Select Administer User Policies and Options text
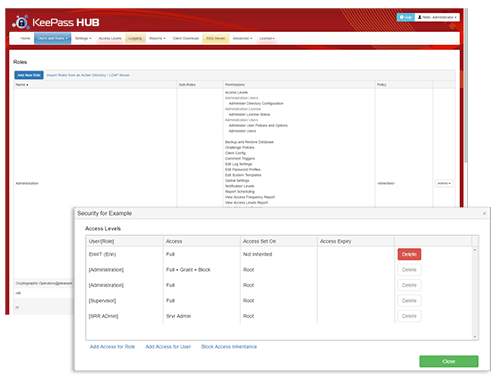The image size is (500, 379). (x=258, y=125)
